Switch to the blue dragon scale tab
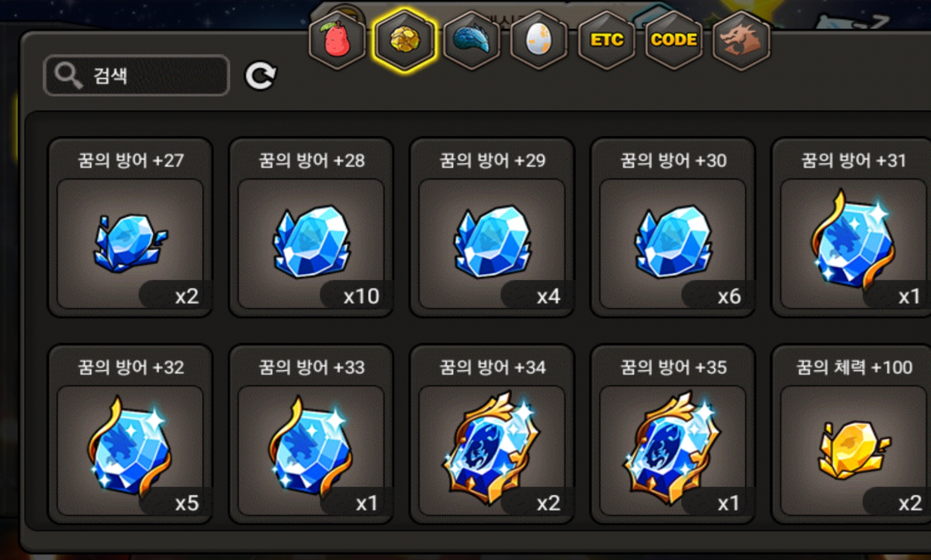Viewport: 931px width, 560px height. (x=472, y=40)
